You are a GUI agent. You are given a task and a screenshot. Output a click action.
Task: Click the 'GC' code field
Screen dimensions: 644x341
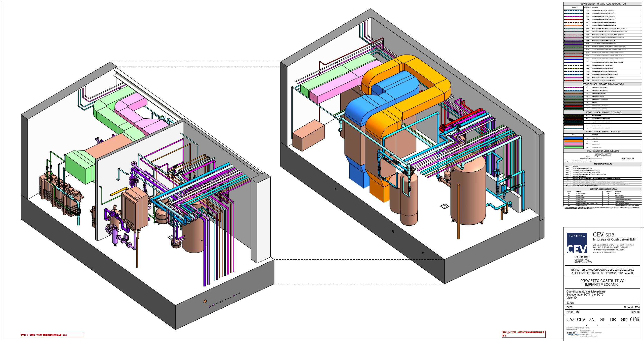pyautogui.click(x=624, y=319)
